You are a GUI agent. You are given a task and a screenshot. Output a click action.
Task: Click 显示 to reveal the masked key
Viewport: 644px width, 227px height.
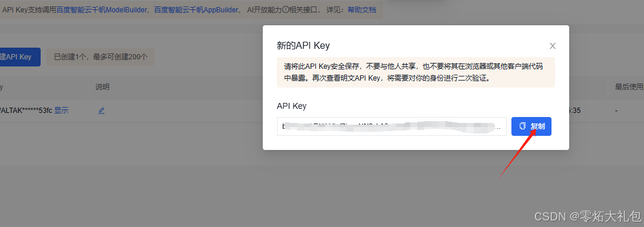(x=61, y=110)
